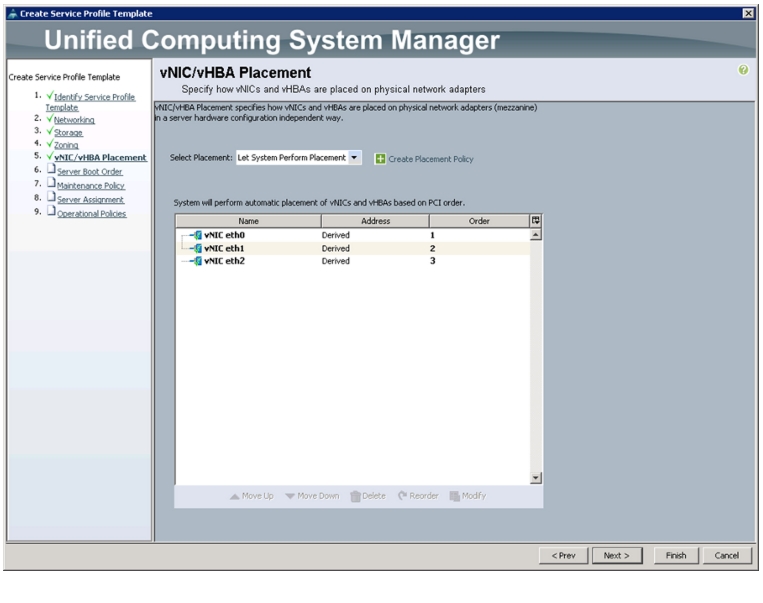Go back with the Prev button
The image size is (763, 603).
[x=563, y=555]
